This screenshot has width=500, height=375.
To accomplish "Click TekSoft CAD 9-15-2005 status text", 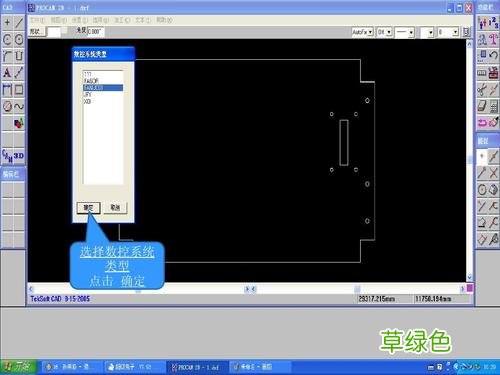I will (60, 299).
